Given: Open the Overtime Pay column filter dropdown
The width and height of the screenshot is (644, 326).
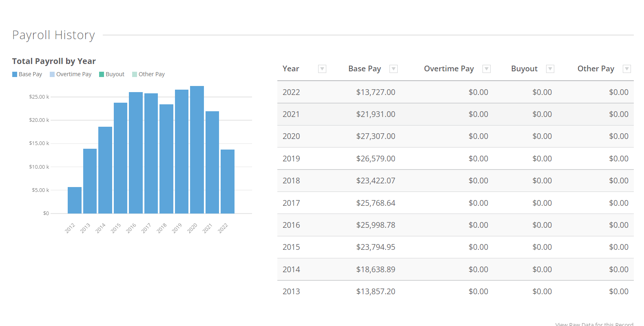Looking at the screenshot, I should click(x=487, y=69).
